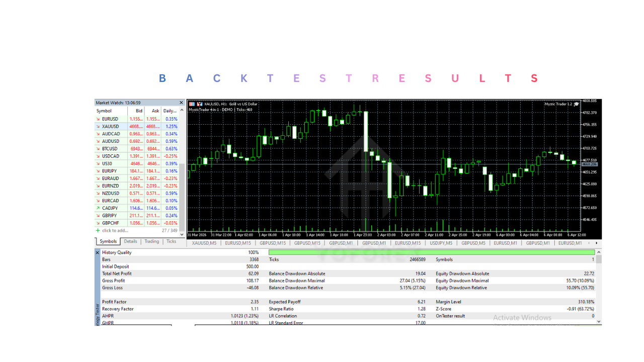Click the 'click to add...' entry

click(114, 230)
